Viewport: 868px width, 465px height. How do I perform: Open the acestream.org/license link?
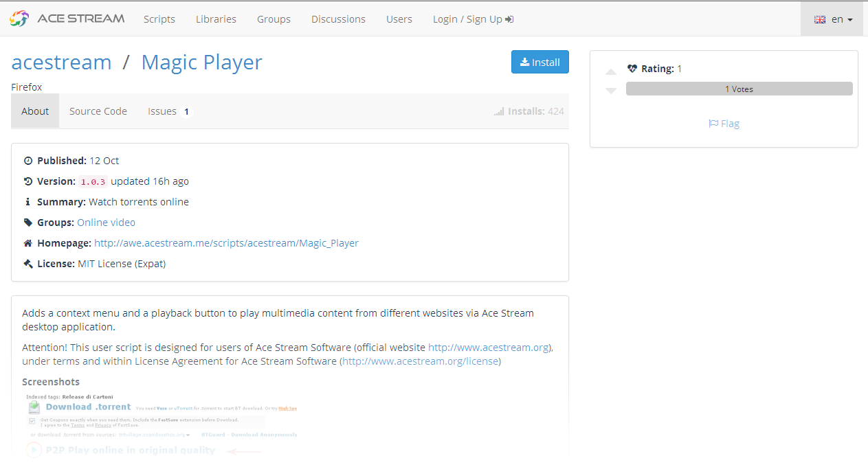pos(420,361)
